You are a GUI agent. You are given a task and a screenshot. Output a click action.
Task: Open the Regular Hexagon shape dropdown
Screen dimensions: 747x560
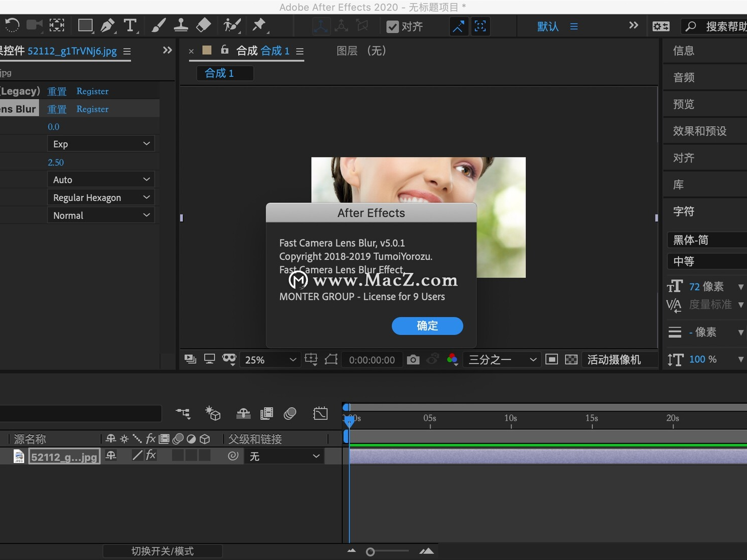pyautogui.click(x=101, y=197)
